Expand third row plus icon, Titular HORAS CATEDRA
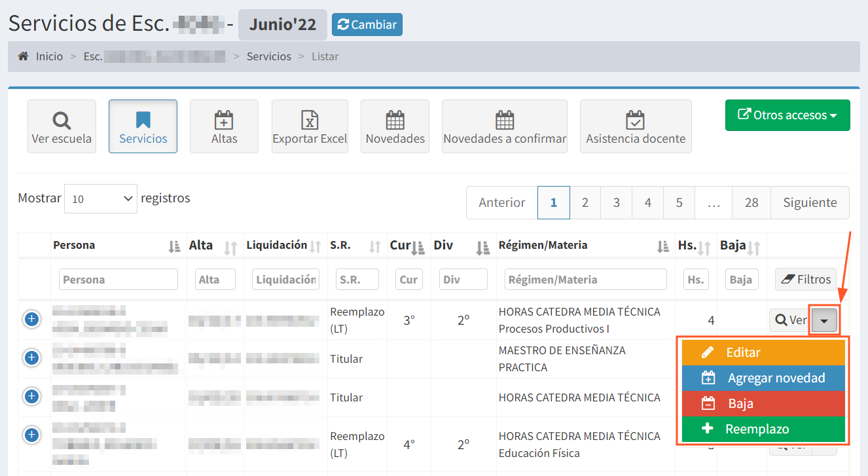868x476 pixels. tap(31, 396)
